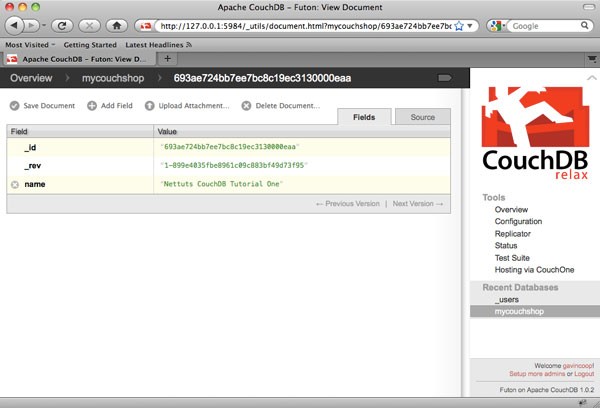This screenshot has width=600, height=408.
Task: Open the Latest Headlines feed bookmark
Action: 158,45
